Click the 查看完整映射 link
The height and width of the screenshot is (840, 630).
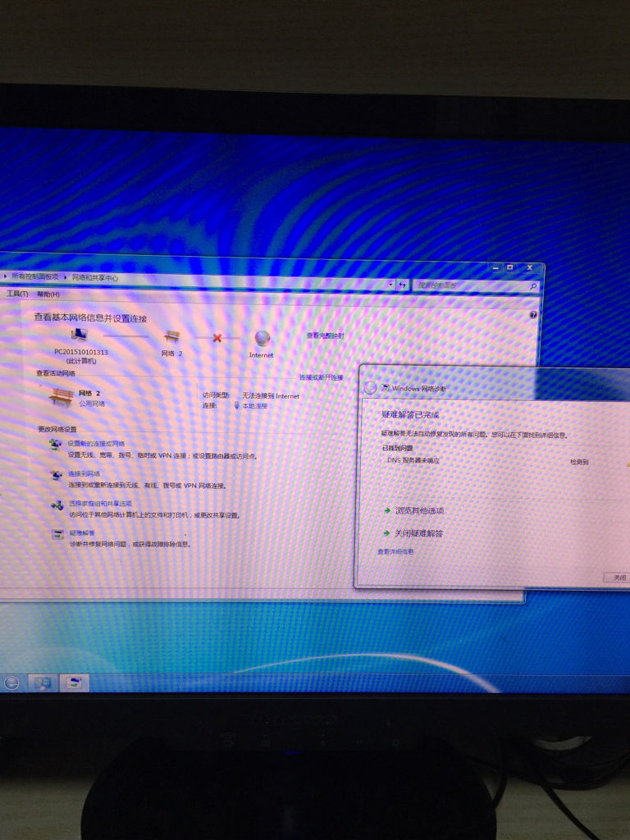[x=325, y=336]
